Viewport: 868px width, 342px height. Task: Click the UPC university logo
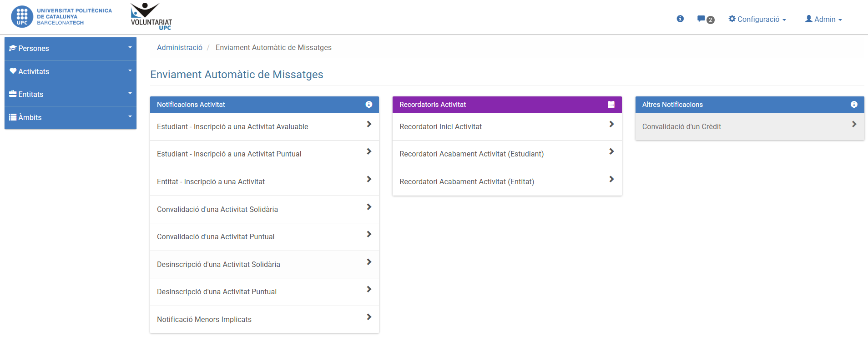click(x=61, y=17)
